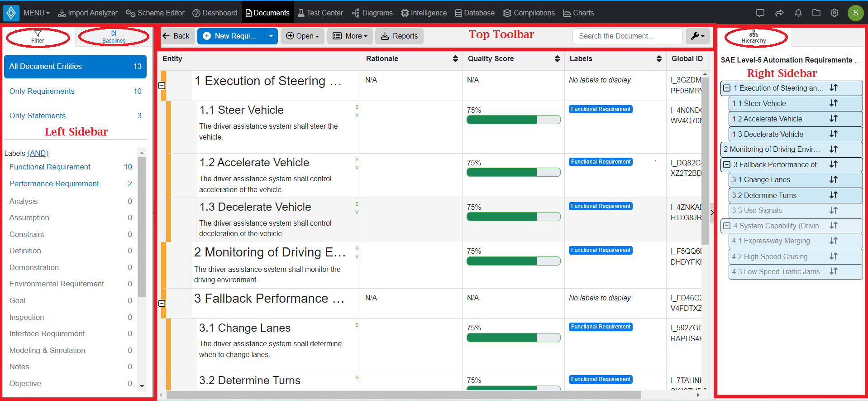Go Back using the toolbar button
This screenshot has width=868, height=401.
[176, 36]
